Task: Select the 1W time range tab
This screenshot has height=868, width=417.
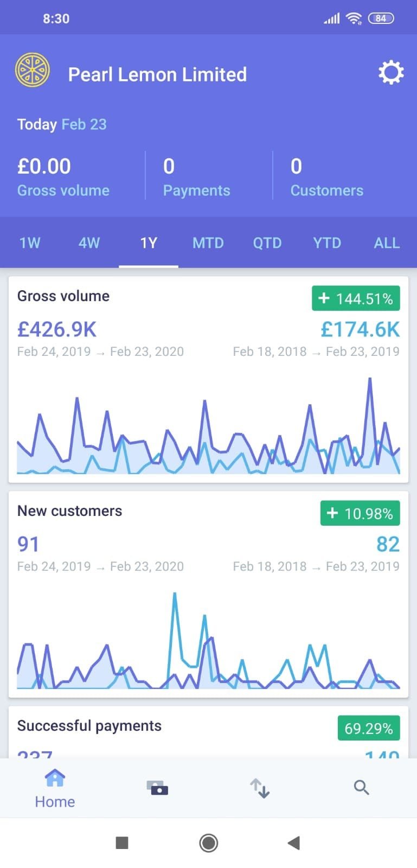Action: [30, 242]
